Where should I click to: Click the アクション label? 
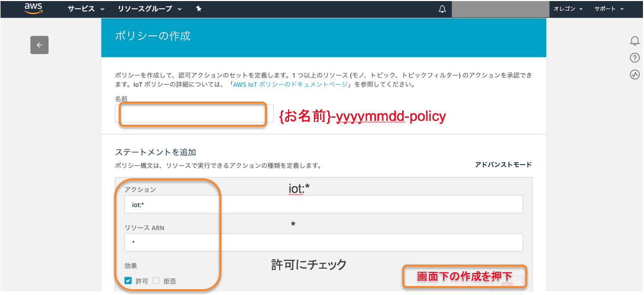click(x=140, y=189)
